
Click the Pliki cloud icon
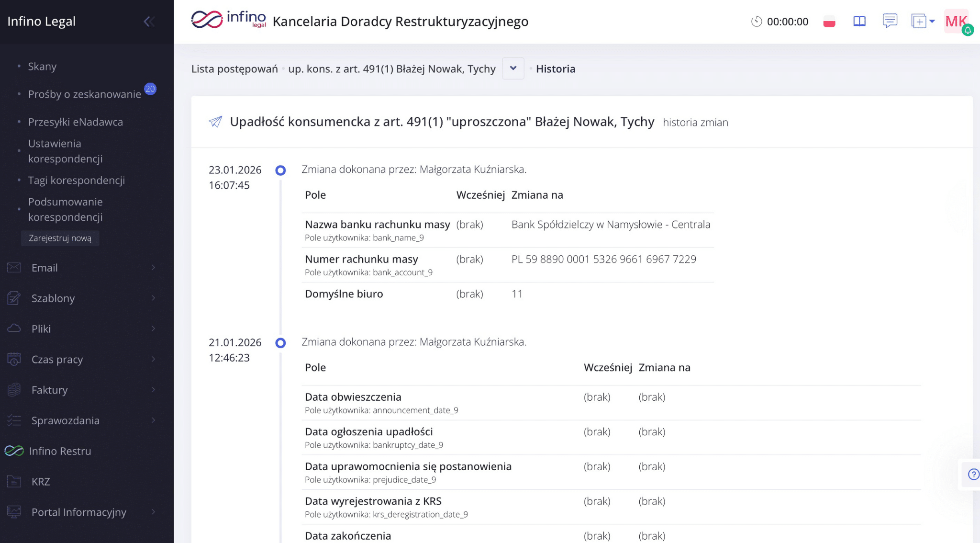coord(14,328)
